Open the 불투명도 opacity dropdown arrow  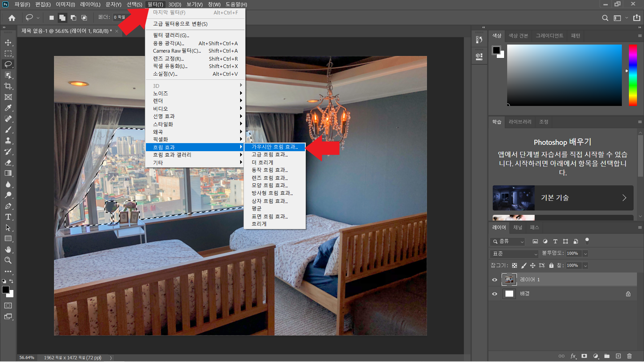coord(585,254)
